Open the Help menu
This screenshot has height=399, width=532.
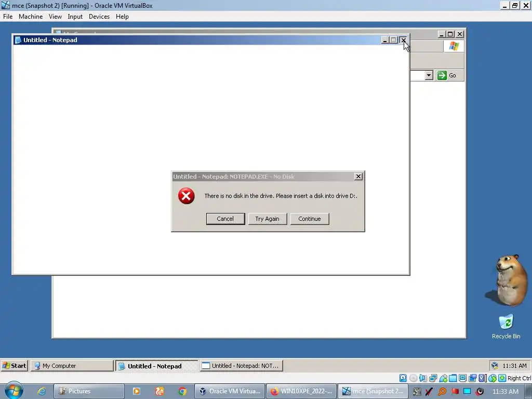click(122, 16)
